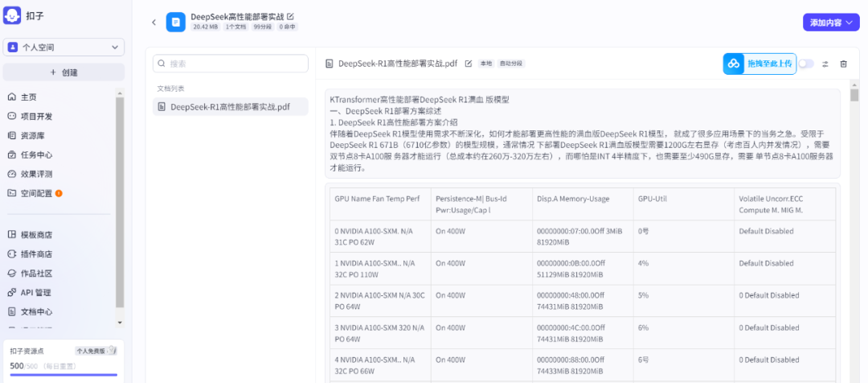Click the 20.42 MB size tag
The width and height of the screenshot is (868, 383).
206,27
